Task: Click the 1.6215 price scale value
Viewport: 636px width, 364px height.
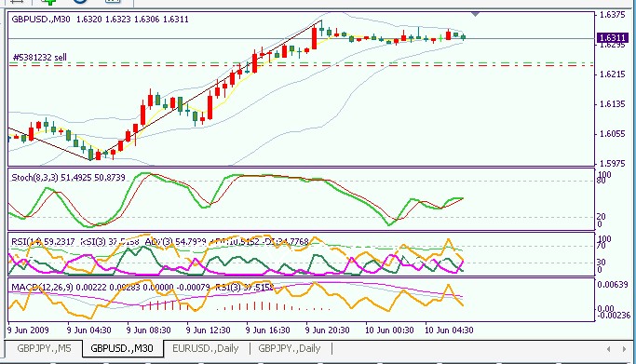Action: coord(613,74)
